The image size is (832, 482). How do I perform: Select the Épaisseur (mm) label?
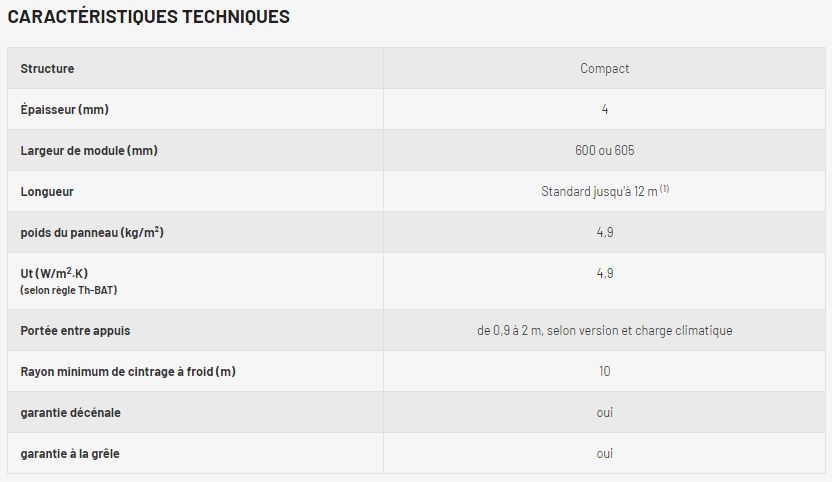tap(64, 109)
